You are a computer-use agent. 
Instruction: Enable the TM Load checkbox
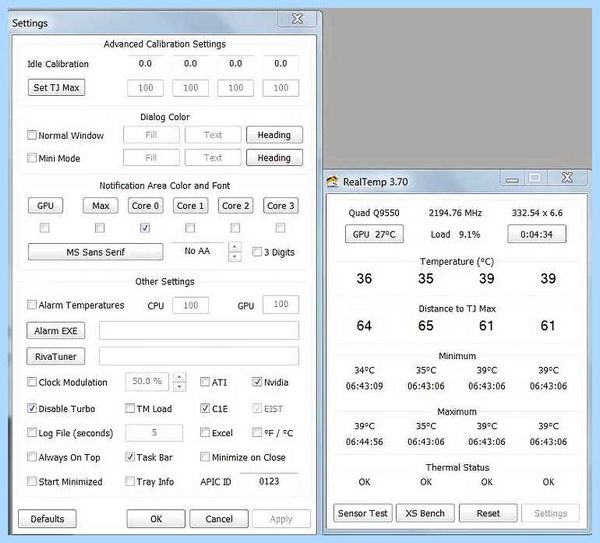coord(130,408)
